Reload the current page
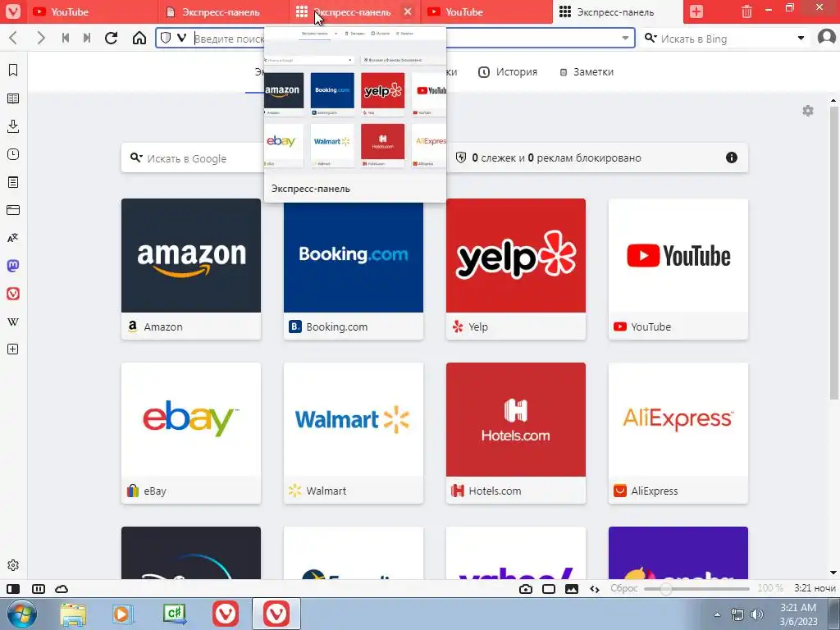Screen dimensions: 840x630 tap(111, 38)
